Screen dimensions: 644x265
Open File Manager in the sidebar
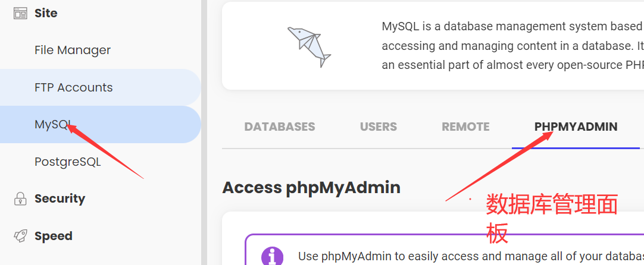73,50
